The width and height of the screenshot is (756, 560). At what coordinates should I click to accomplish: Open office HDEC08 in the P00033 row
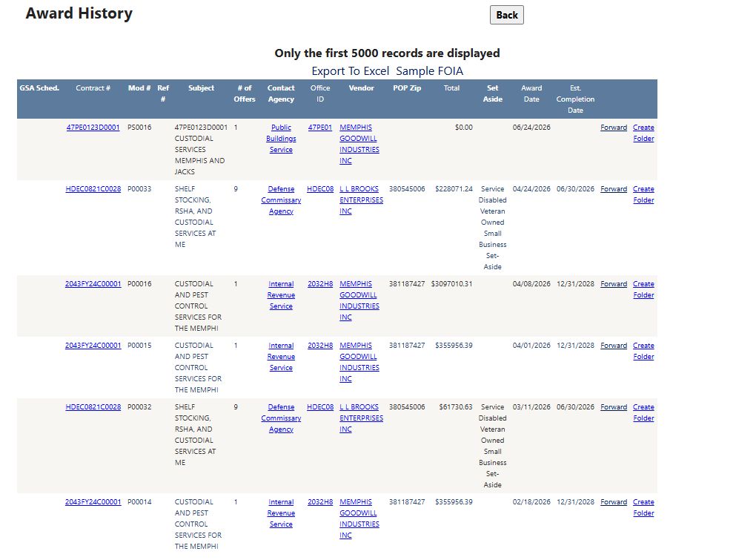coord(320,189)
